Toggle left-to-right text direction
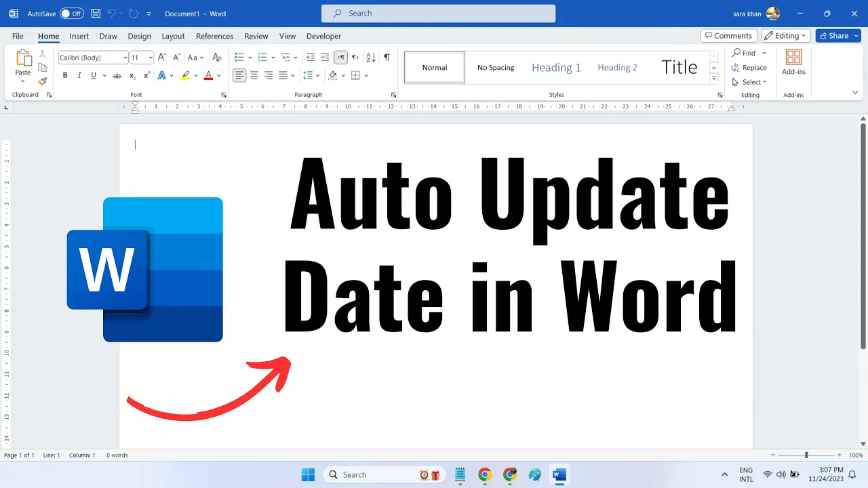The height and width of the screenshot is (488, 868). pyautogui.click(x=340, y=58)
